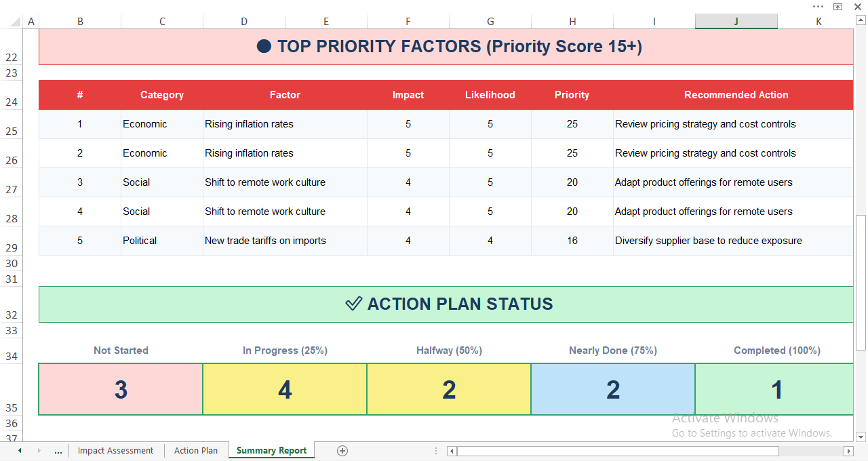
Task: Select 'Adapt product offerings' in row 27
Action: click(x=734, y=182)
